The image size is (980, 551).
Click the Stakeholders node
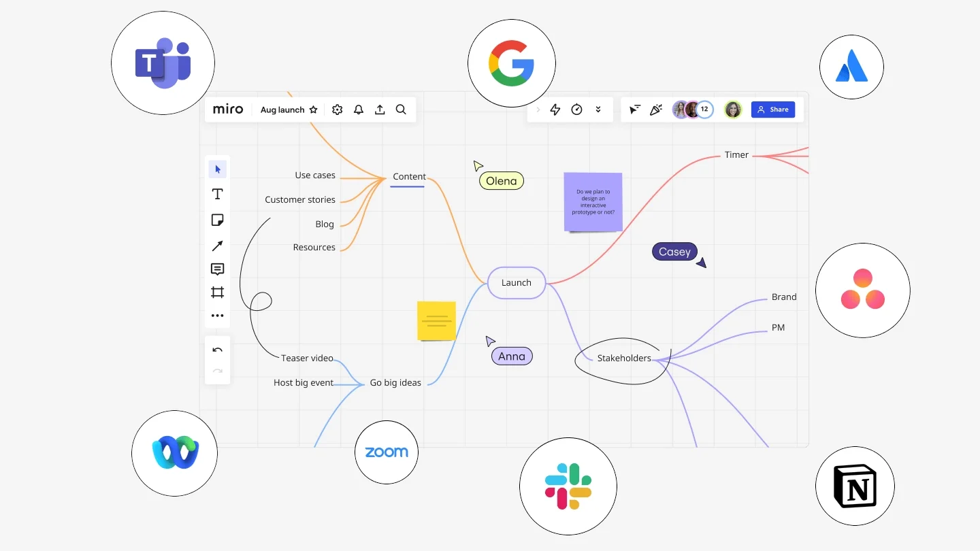coord(624,358)
